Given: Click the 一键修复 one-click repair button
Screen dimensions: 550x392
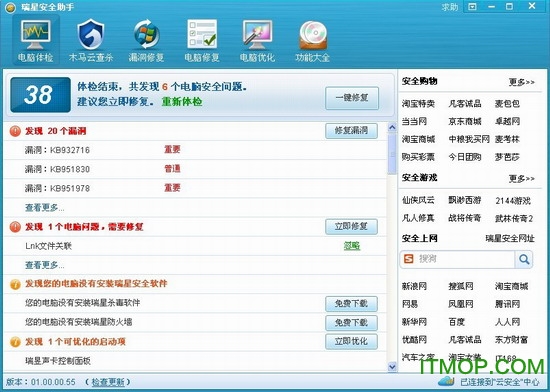Looking at the screenshot, I should [352, 98].
